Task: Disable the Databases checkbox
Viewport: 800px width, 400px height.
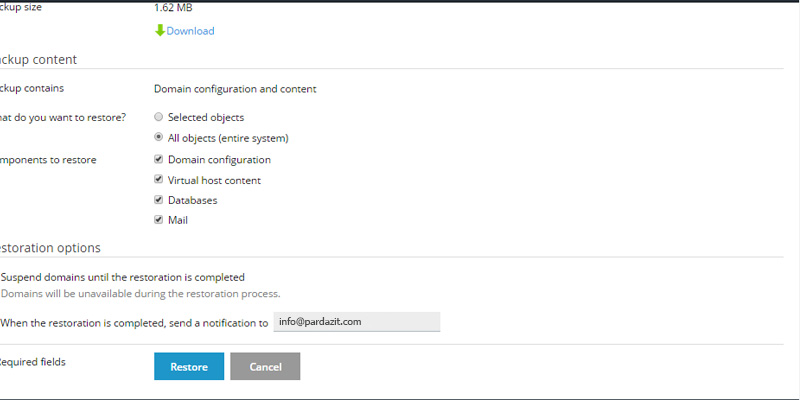Action: pyautogui.click(x=159, y=200)
